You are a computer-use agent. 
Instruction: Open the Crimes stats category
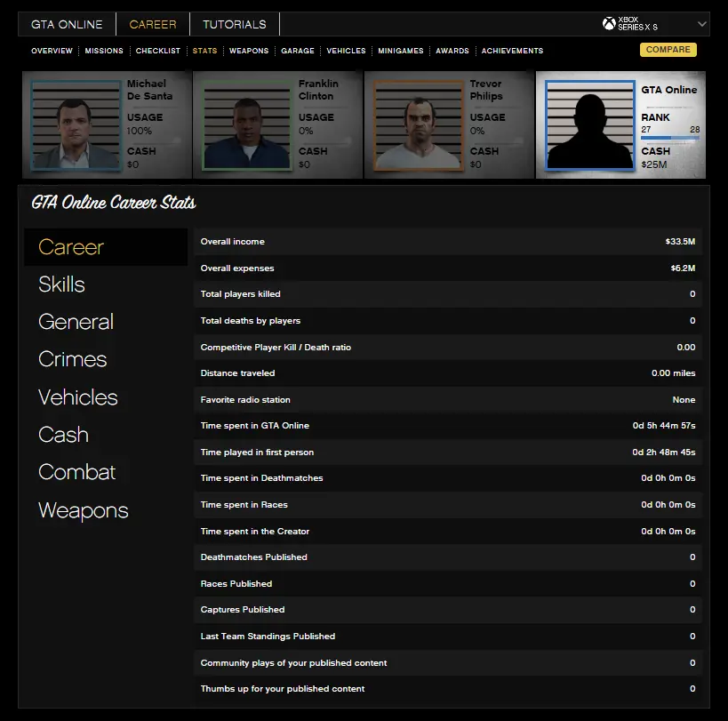pyautogui.click(x=72, y=359)
